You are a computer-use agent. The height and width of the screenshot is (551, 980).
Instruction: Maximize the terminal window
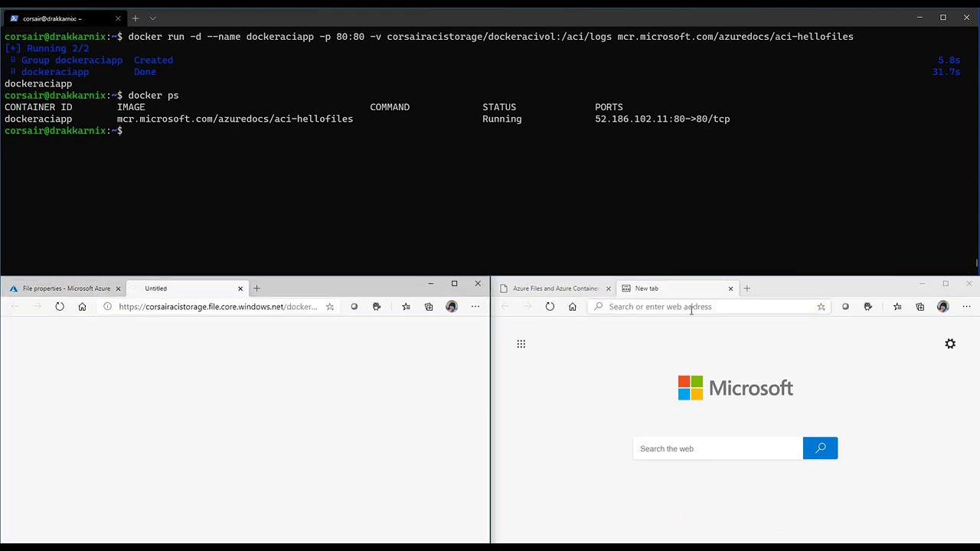[943, 18]
